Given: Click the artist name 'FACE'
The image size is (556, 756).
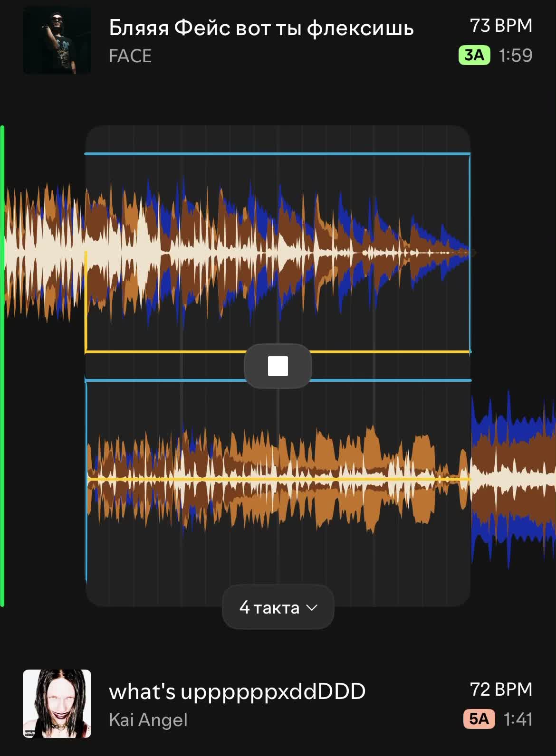Looking at the screenshot, I should coord(130,56).
